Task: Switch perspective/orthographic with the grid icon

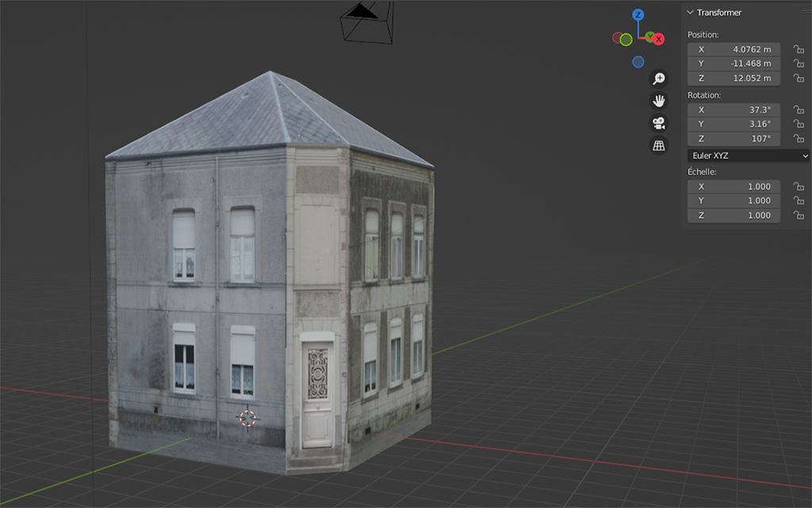Action: 658,145
